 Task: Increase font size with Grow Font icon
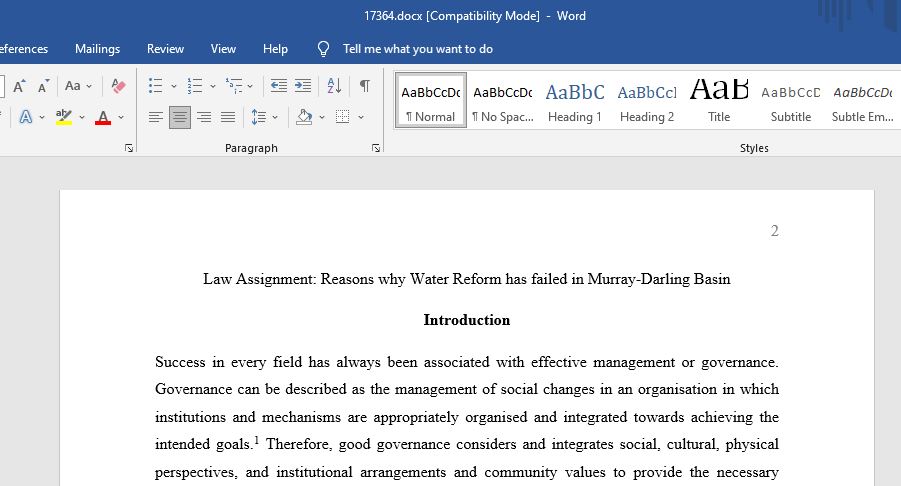[19, 86]
